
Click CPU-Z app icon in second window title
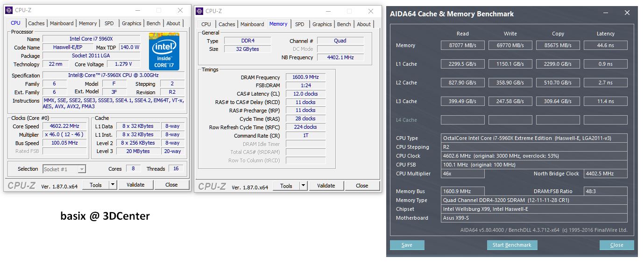pos(199,11)
